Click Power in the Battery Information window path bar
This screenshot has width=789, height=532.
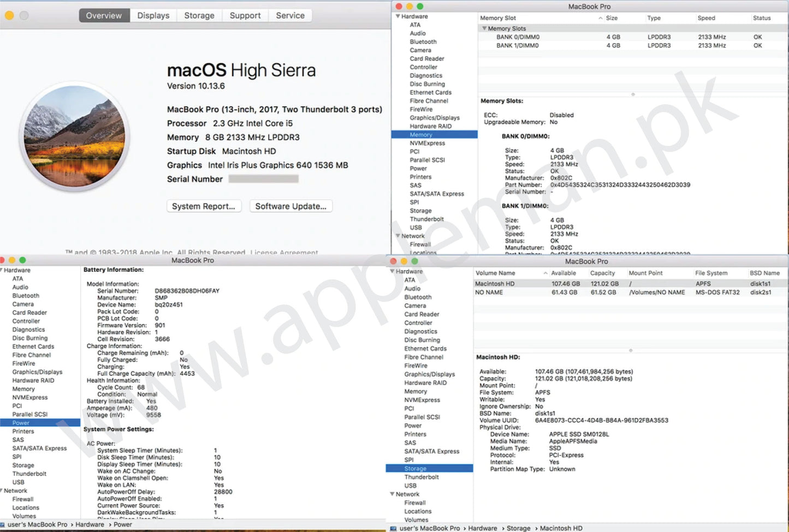[x=122, y=524]
